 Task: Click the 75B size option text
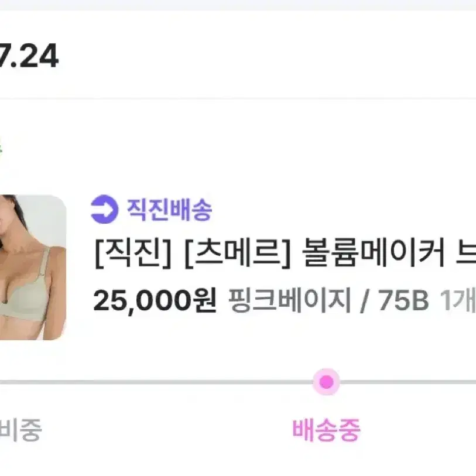pyautogui.click(x=403, y=300)
